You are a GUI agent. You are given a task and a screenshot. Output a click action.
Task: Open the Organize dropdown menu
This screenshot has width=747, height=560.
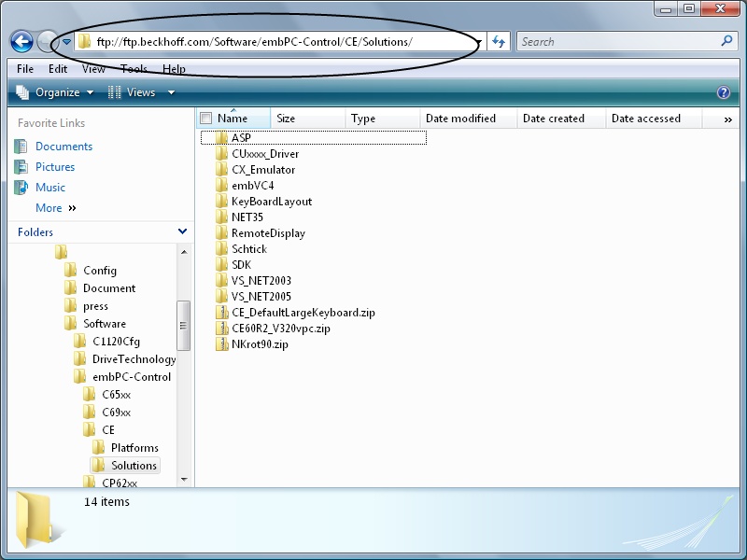pos(55,92)
